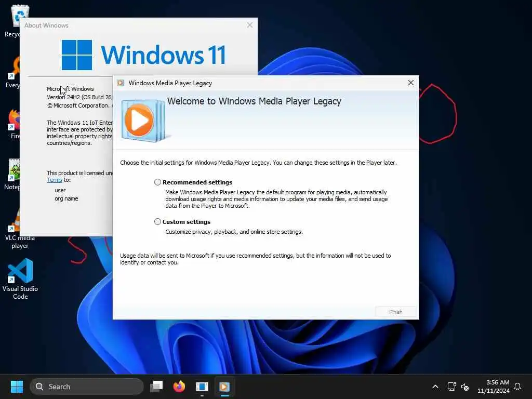Click the Finish button in setup dialog

pos(395,312)
